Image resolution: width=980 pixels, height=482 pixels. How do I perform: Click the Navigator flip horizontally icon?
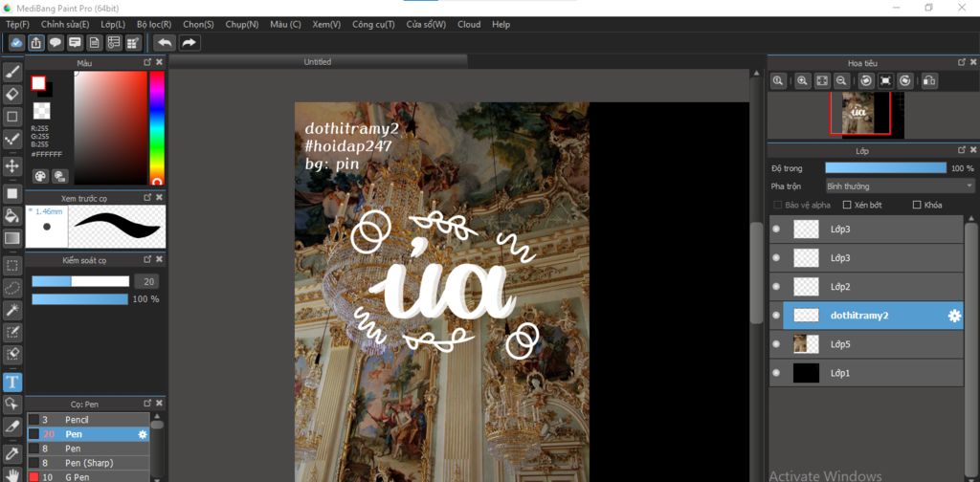[928, 80]
